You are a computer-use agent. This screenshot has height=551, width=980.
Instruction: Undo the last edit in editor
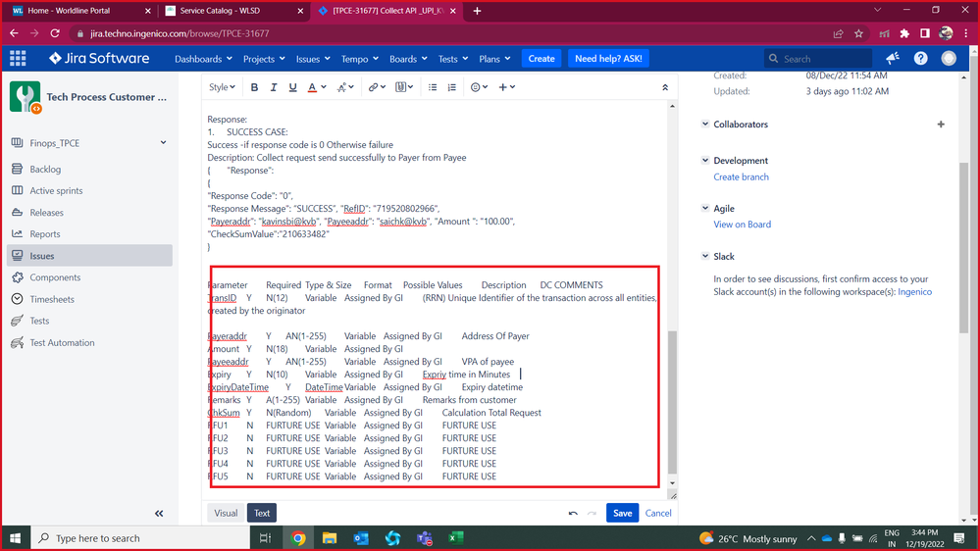(573, 513)
